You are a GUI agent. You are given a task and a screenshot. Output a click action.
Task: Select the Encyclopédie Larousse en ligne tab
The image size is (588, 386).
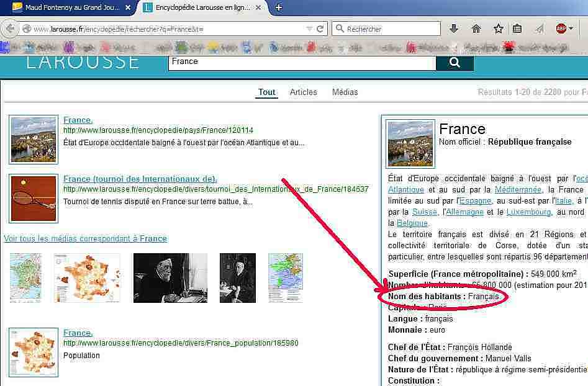click(x=203, y=7)
